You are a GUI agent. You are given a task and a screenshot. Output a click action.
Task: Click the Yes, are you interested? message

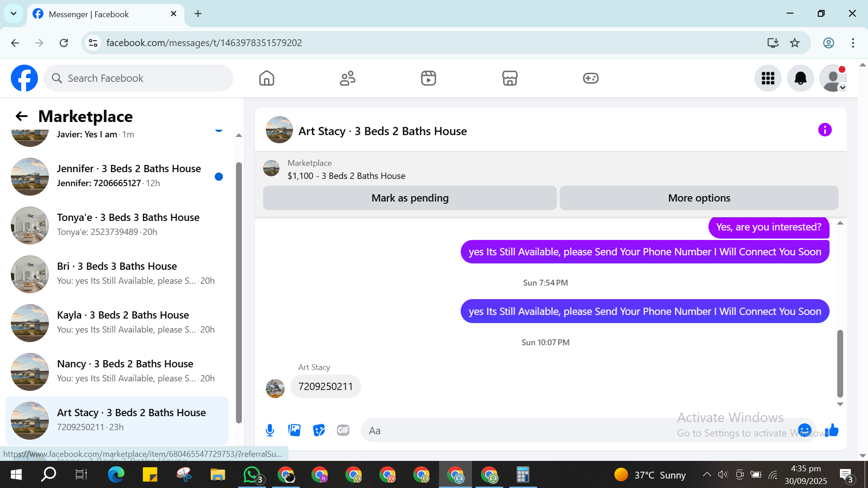[769, 227]
